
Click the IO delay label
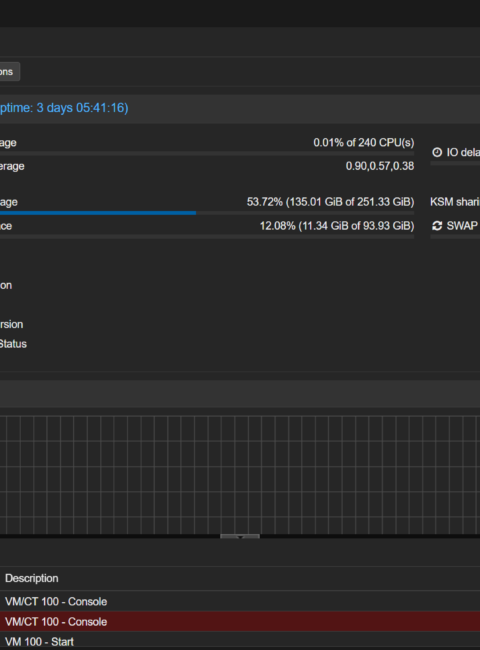click(463, 153)
